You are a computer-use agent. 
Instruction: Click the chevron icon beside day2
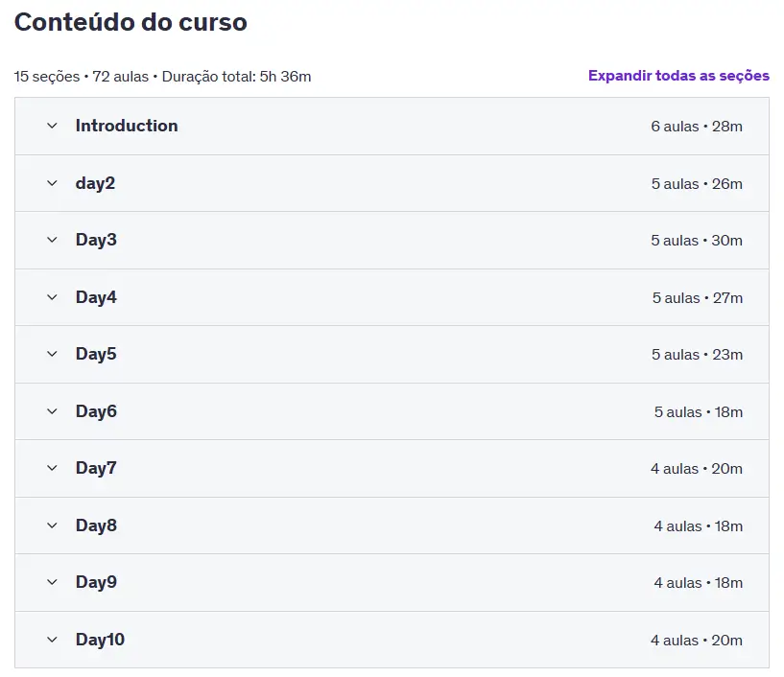[x=52, y=183]
